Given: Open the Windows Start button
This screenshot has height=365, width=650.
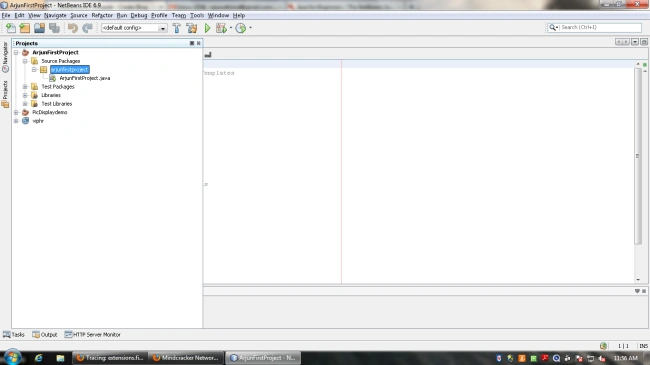Looking at the screenshot, I should click(x=12, y=357).
